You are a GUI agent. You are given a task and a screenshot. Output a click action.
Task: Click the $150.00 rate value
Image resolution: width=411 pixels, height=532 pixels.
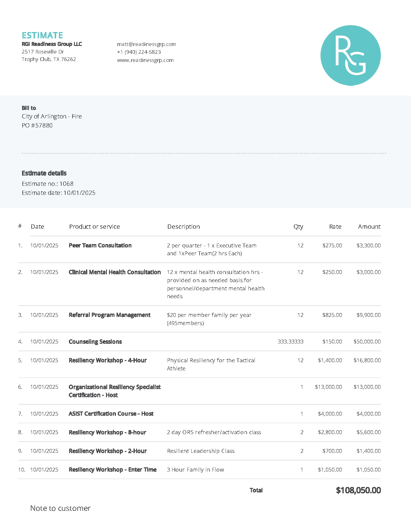332,342
